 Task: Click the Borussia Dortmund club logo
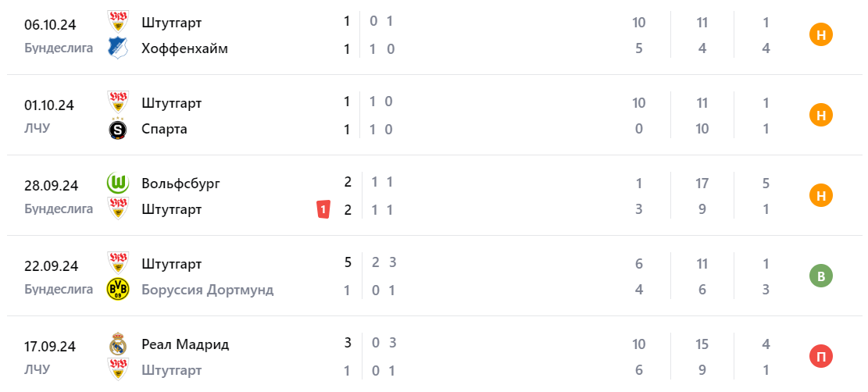(x=117, y=290)
